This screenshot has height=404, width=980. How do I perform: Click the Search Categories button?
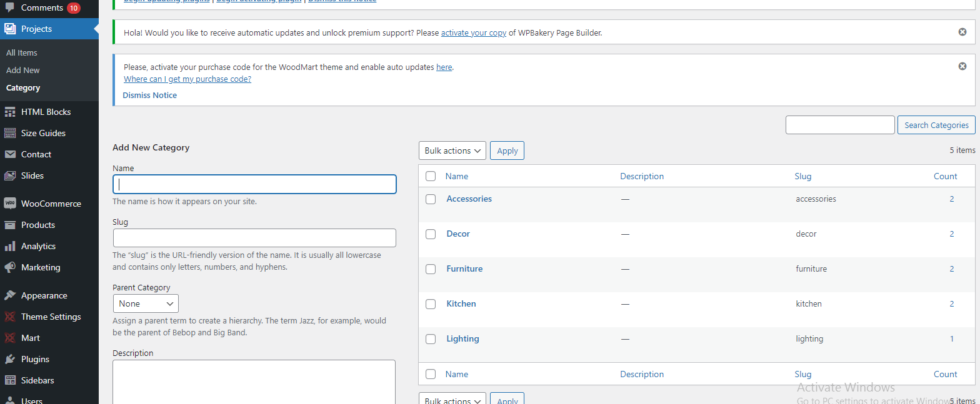point(936,125)
